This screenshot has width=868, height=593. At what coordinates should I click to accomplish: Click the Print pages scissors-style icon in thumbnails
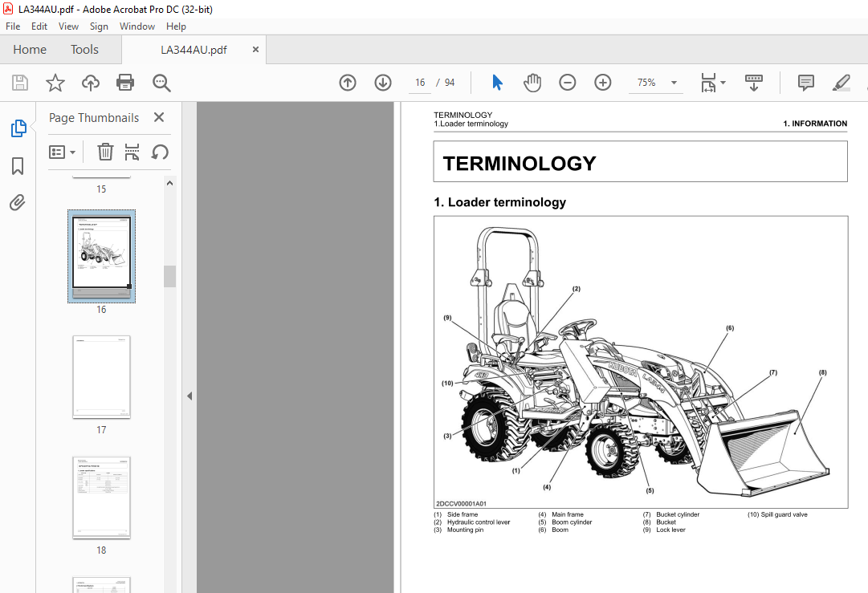tap(132, 152)
